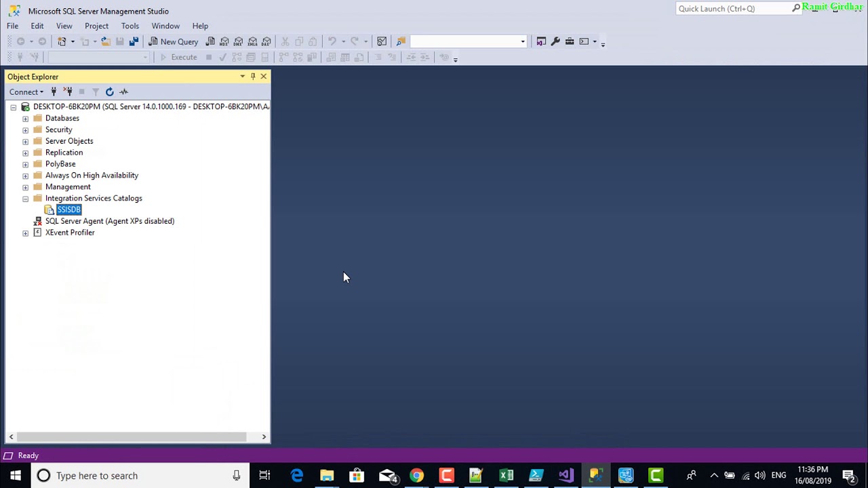Click the Open File folder icon
The image size is (868, 488).
(105, 41)
